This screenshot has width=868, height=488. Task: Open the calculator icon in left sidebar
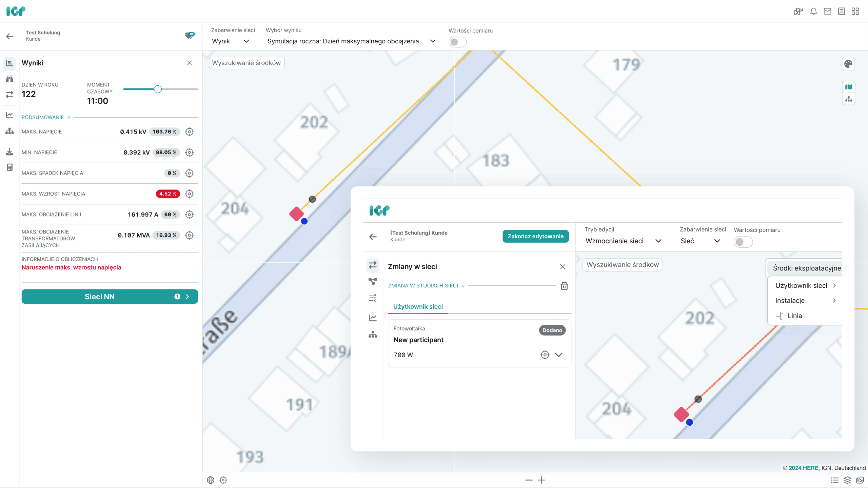point(9,167)
